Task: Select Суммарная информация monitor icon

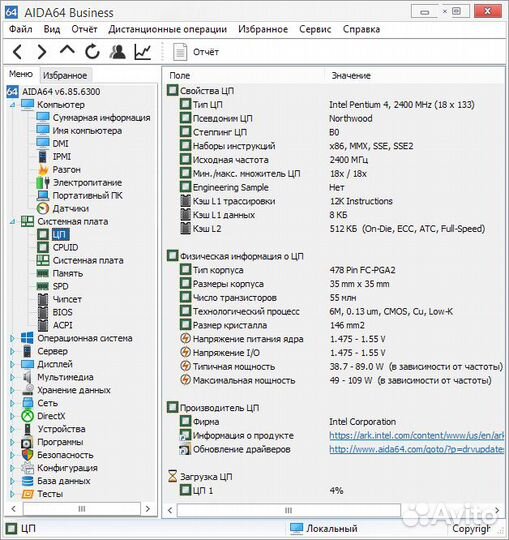Action: [x=43, y=117]
